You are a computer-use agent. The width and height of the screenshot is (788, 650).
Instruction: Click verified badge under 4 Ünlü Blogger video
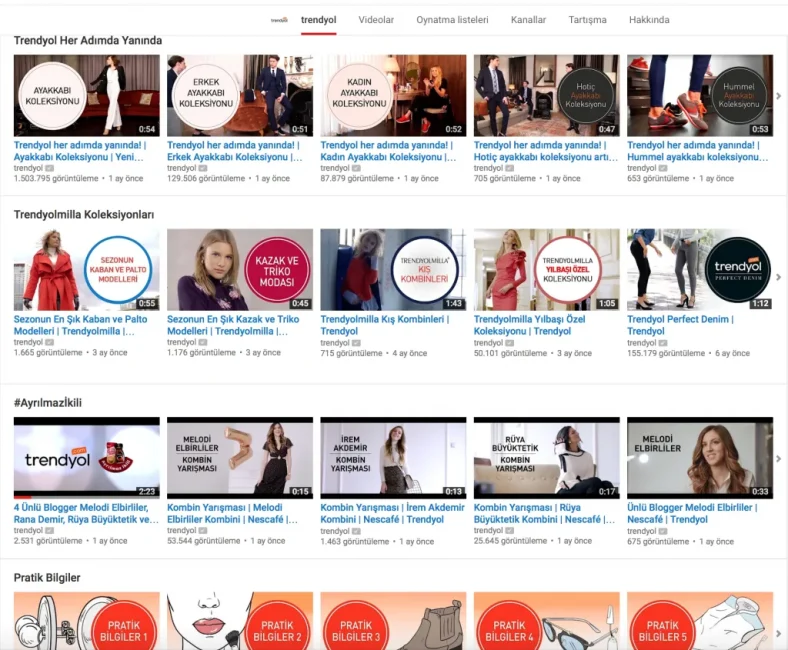[49, 530]
